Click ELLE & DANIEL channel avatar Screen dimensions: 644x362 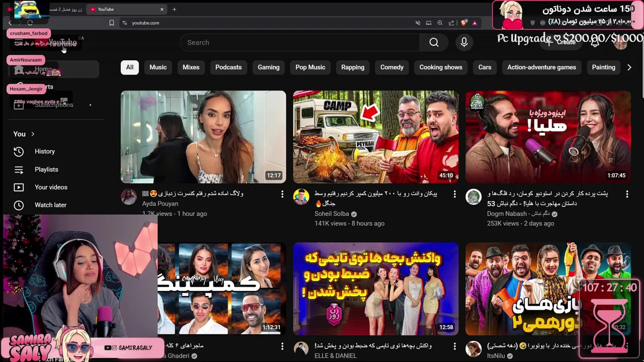[x=301, y=349]
